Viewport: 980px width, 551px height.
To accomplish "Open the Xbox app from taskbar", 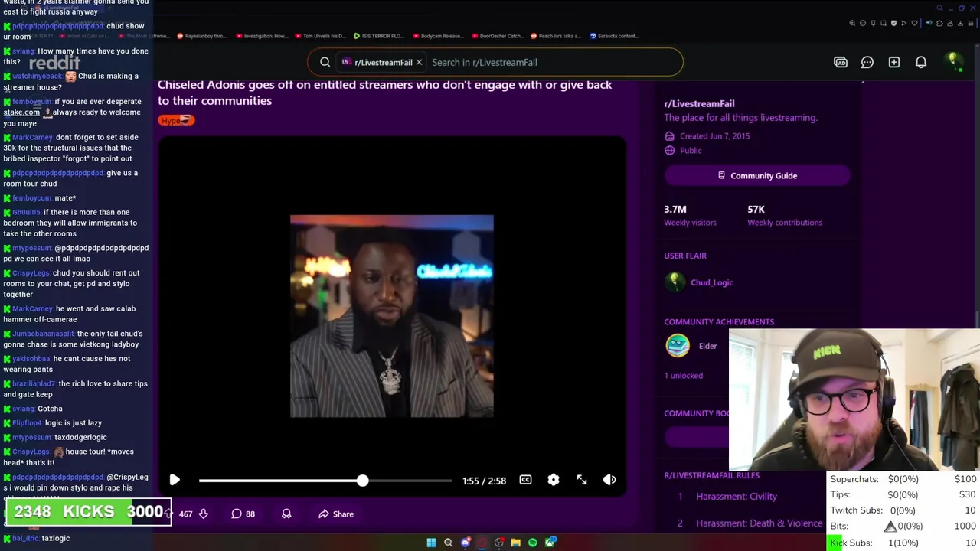I will point(550,543).
